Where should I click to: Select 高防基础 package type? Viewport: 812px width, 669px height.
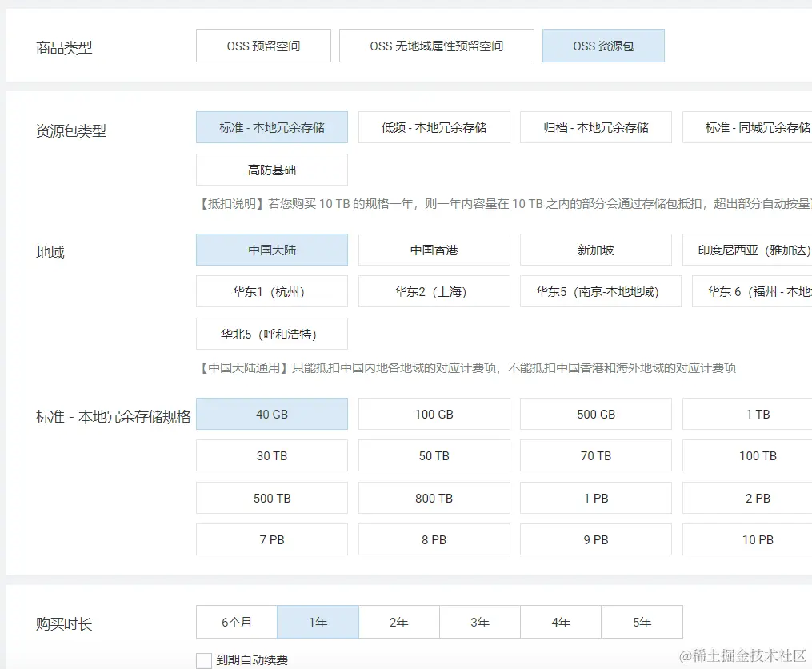point(272,170)
